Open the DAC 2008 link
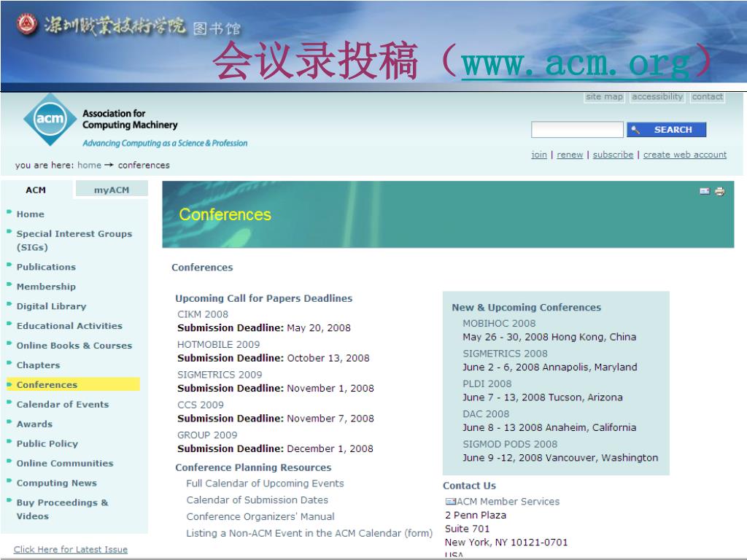 pyautogui.click(x=486, y=414)
